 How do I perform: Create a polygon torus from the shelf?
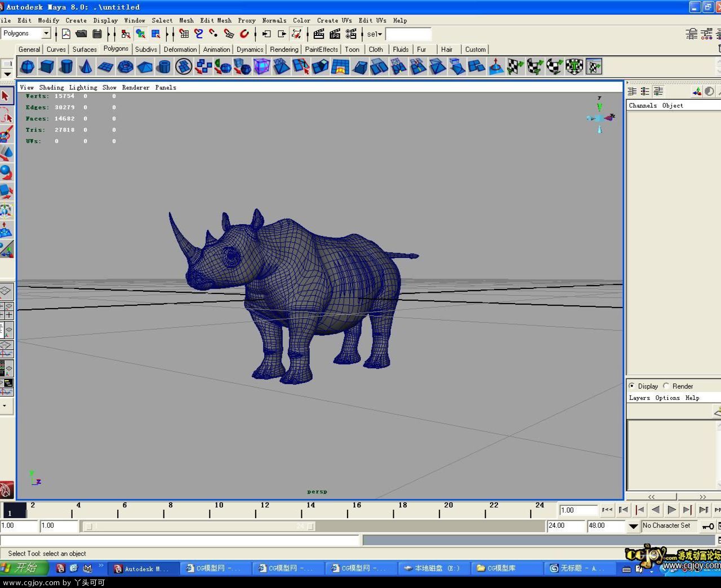click(125, 67)
